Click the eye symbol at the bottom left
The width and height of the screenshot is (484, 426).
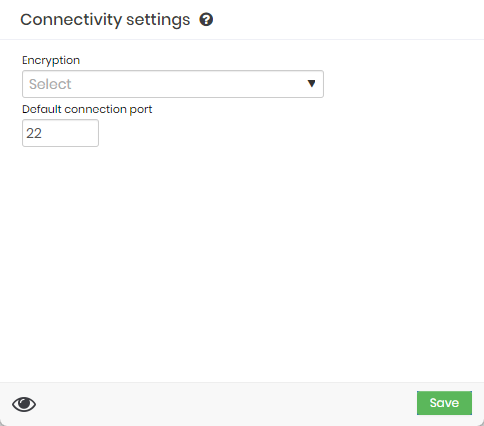24,404
